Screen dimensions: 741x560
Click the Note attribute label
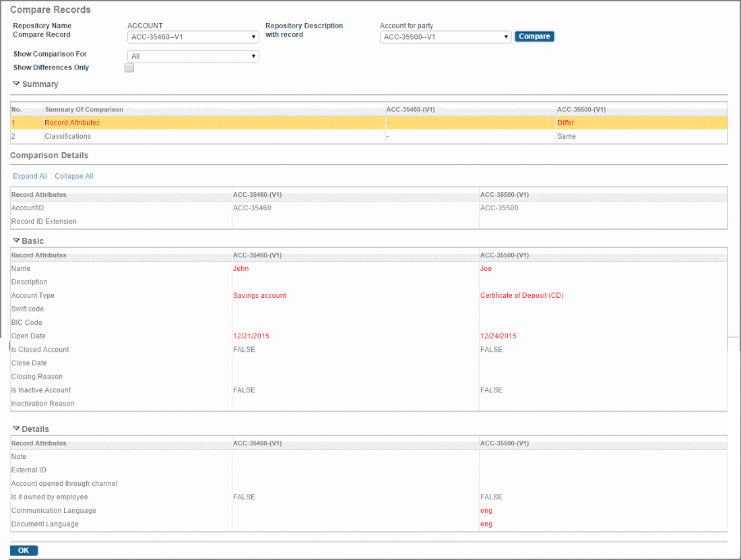coord(19,456)
